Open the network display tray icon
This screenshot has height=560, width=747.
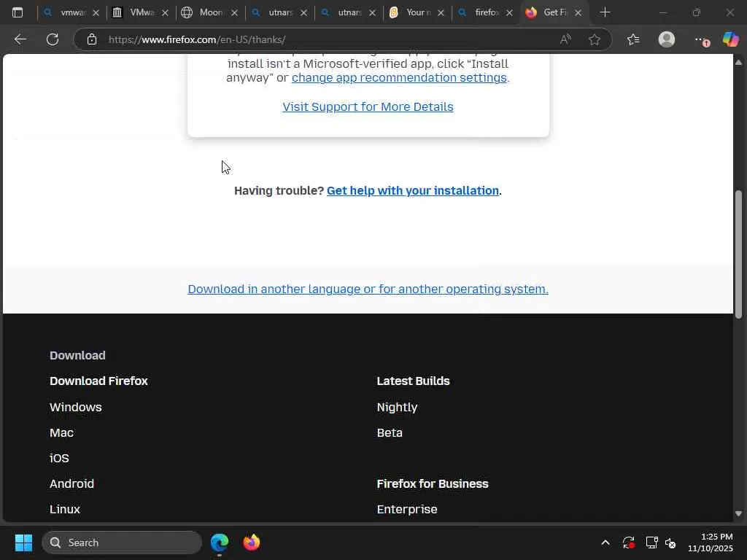(651, 542)
